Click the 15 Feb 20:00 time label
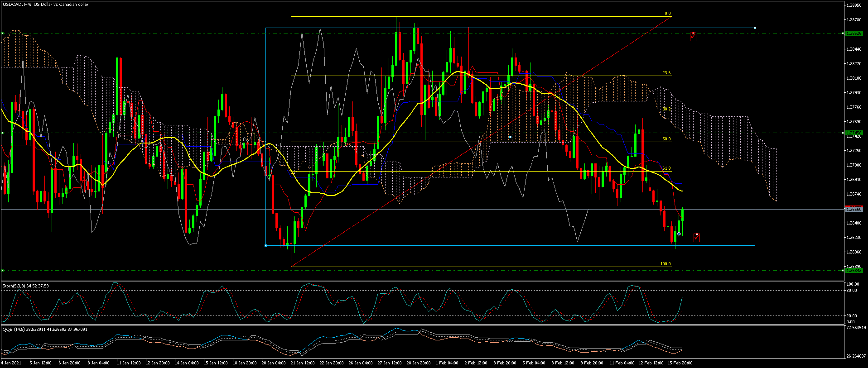This screenshot has height=368, width=868. click(x=679, y=363)
